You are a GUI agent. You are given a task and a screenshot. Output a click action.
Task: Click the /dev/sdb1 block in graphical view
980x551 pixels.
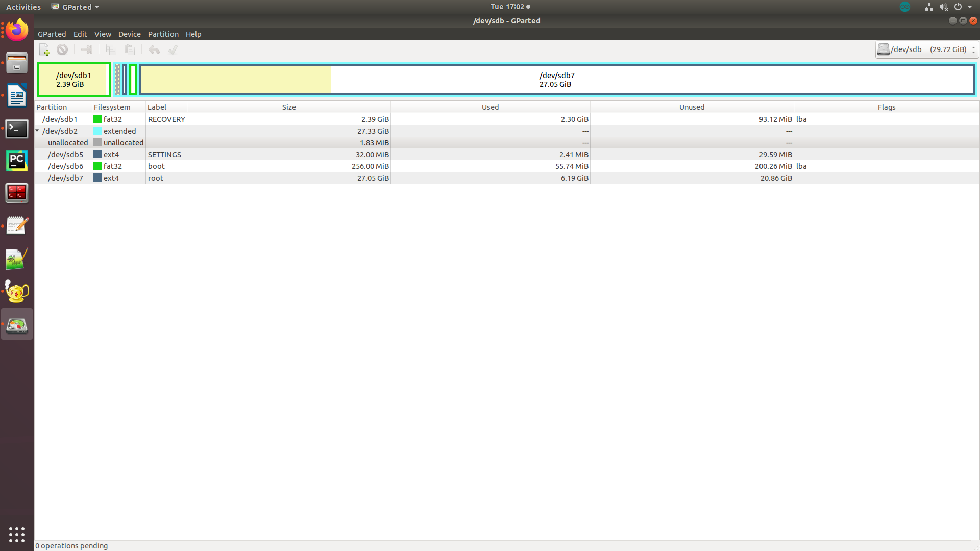point(73,80)
